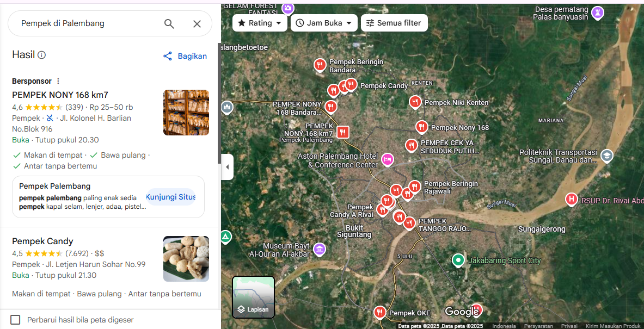Select the Politeknik Transportasi Sungai school pin
Image resolution: width=644 pixels, height=329 pixels.
tap(606, 156)
